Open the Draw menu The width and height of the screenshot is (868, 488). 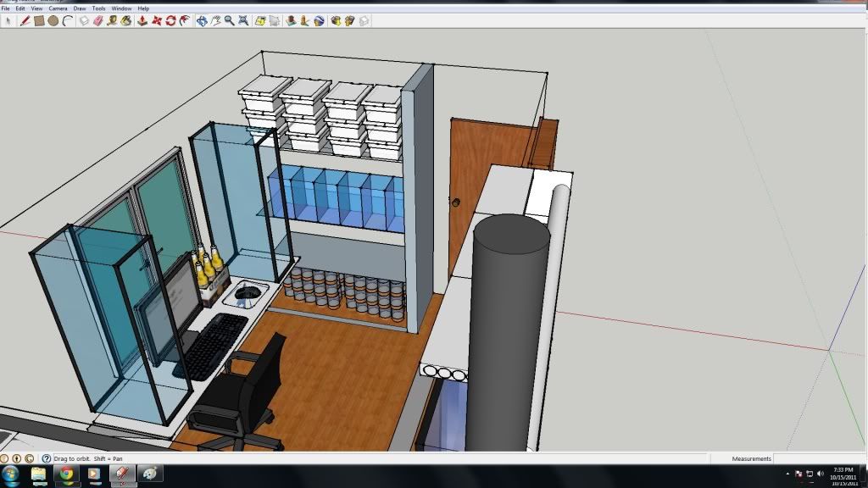80,8
